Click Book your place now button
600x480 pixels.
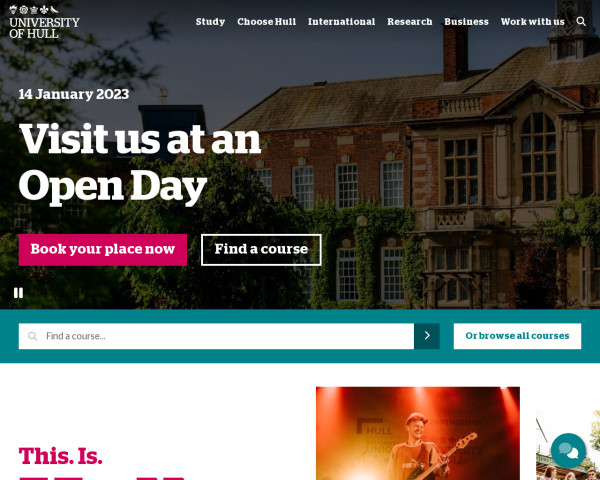tap(103, 250)
